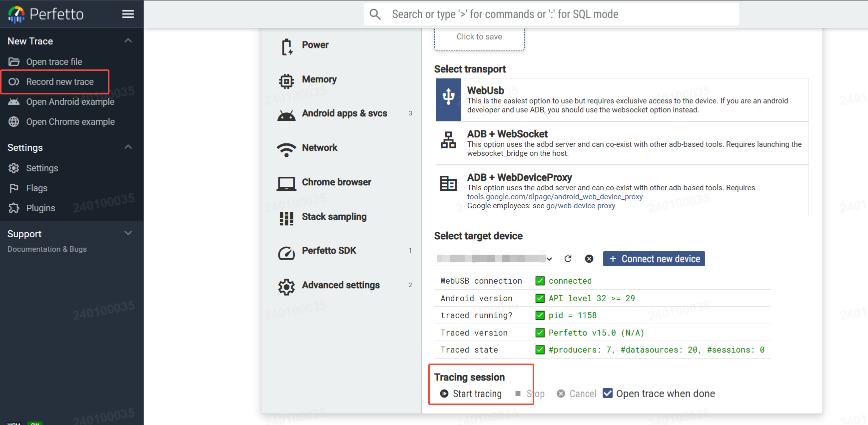Toggle Open trace when done checkbox

click(608, 393)
